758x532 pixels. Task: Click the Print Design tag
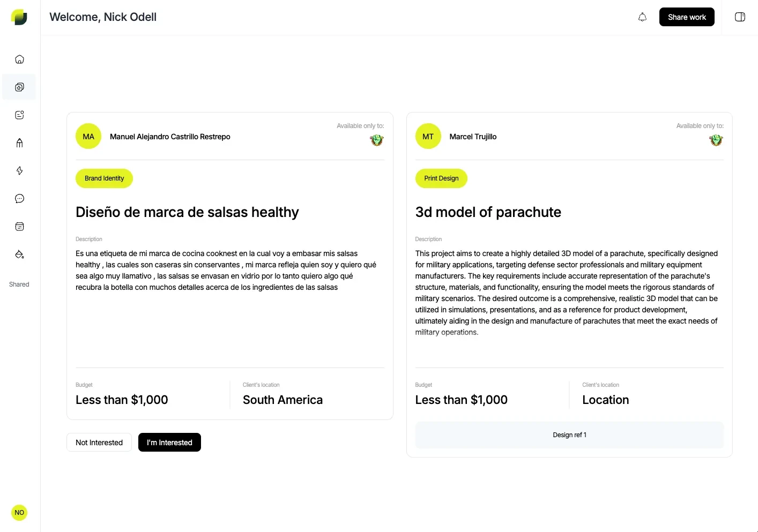pyautogui.click(x=441, y=178)
